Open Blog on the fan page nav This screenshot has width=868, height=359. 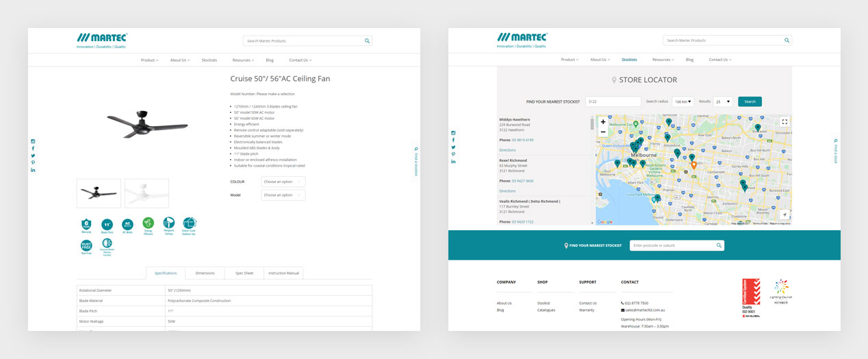270,60
